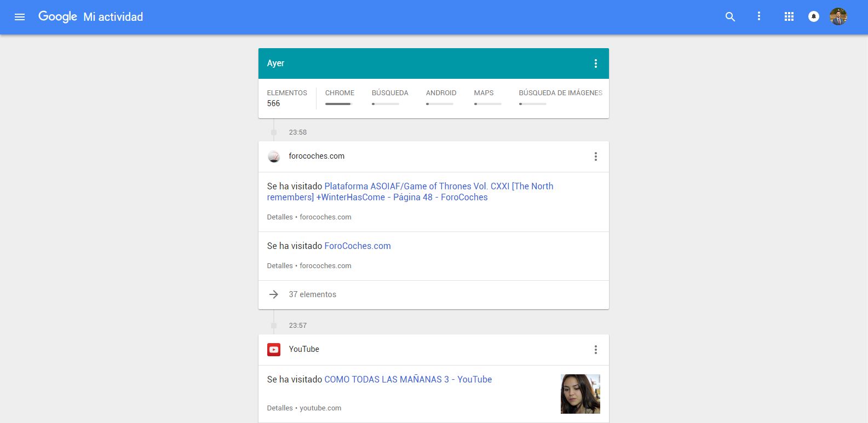Click youtube.com source text beside Detalles

click(320, 408)
